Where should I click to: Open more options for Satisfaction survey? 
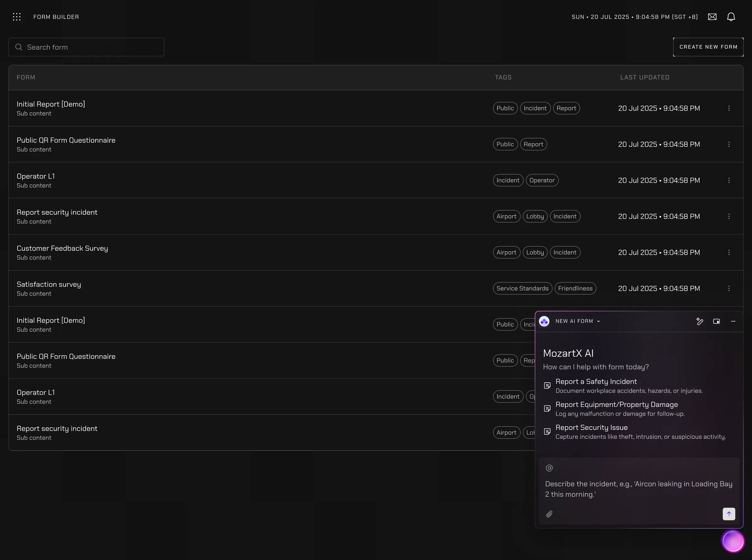[x=729, y=288]
